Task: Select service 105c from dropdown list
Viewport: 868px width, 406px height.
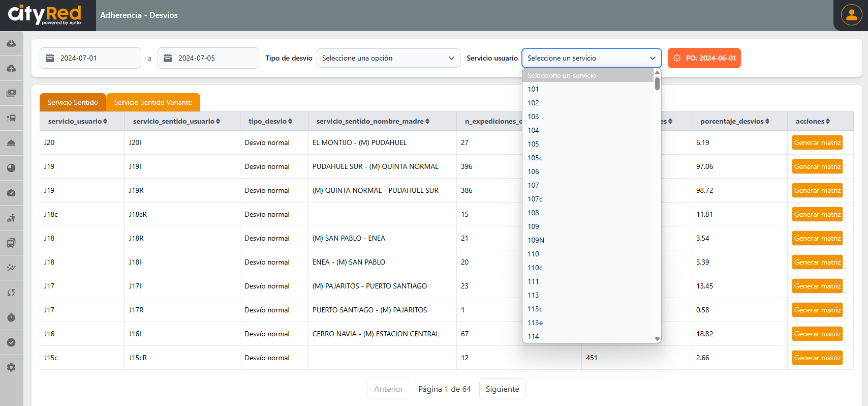Action: click(x=535, y=158)
